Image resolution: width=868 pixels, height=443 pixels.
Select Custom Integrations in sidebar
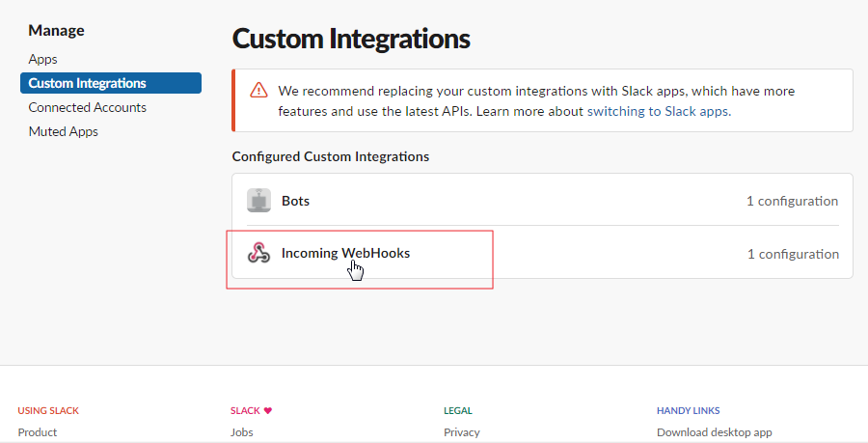click(x=111, y=83)
